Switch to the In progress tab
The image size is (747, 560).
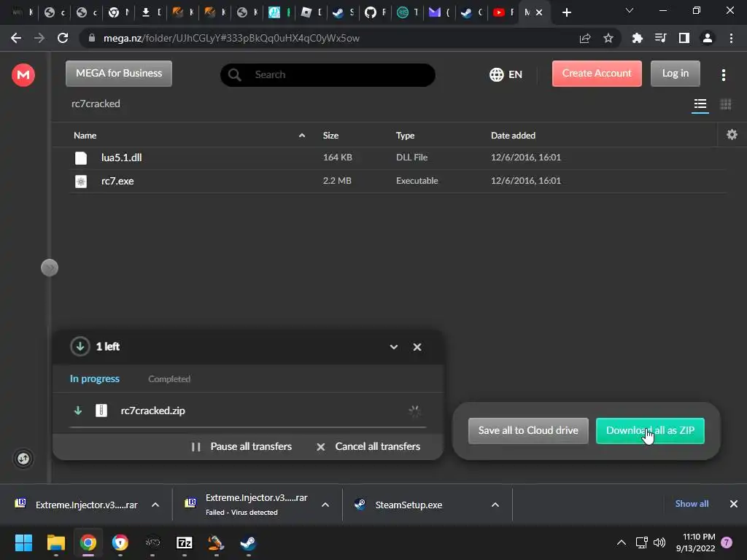coord(95,378)
